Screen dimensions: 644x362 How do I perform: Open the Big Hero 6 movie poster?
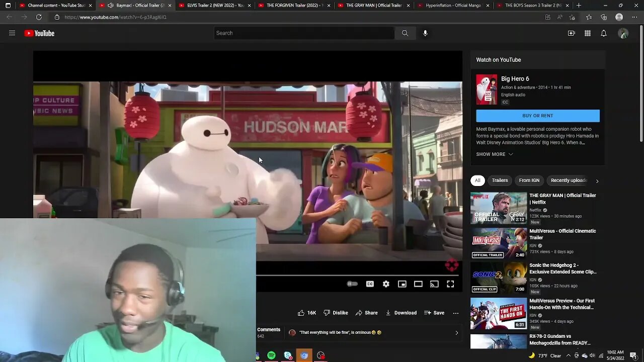click(x=487, y=89)
